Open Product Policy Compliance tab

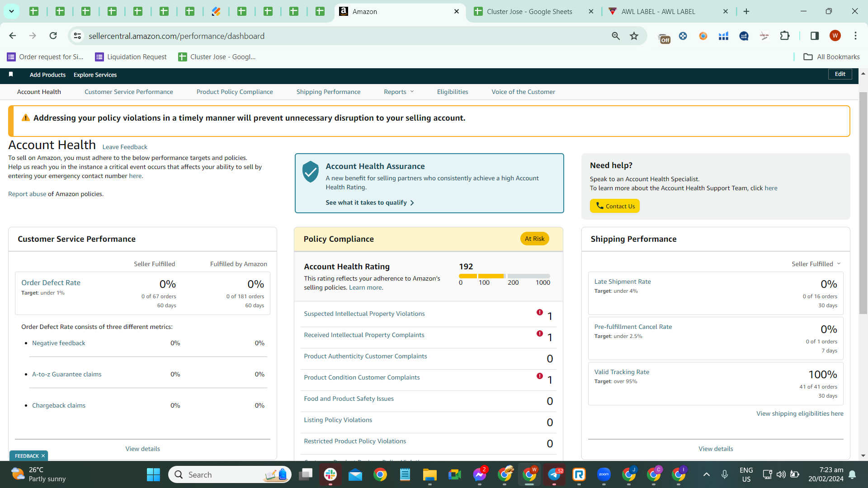coord(235,92)
